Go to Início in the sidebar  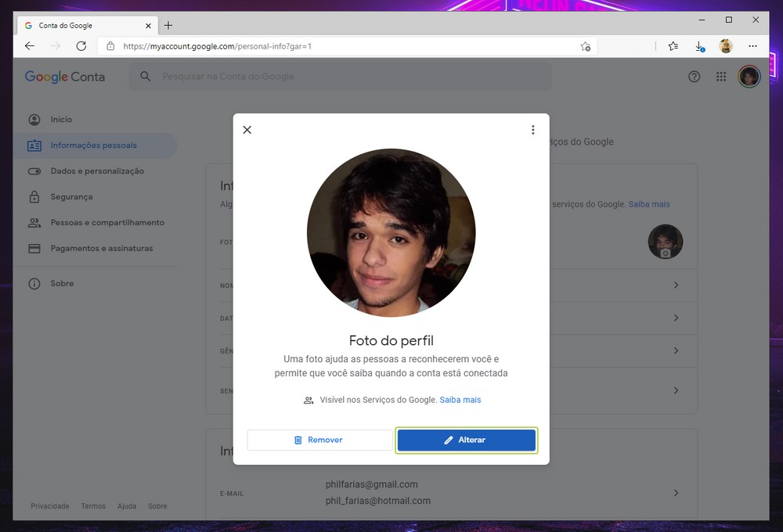61,120
